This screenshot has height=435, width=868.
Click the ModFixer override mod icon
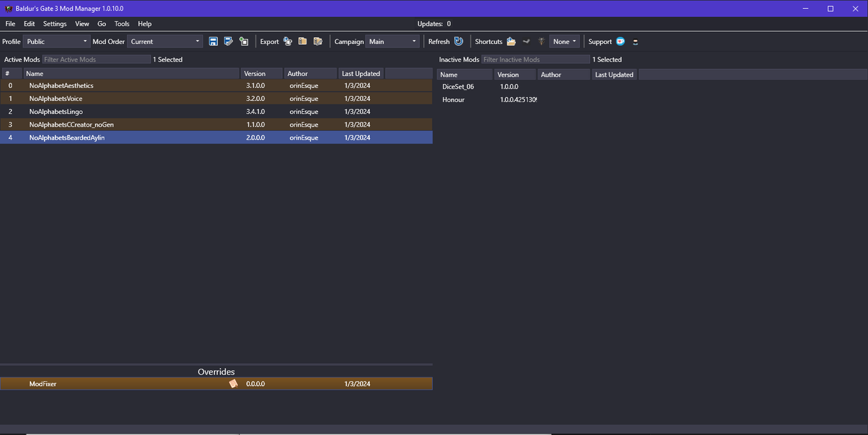233,384
